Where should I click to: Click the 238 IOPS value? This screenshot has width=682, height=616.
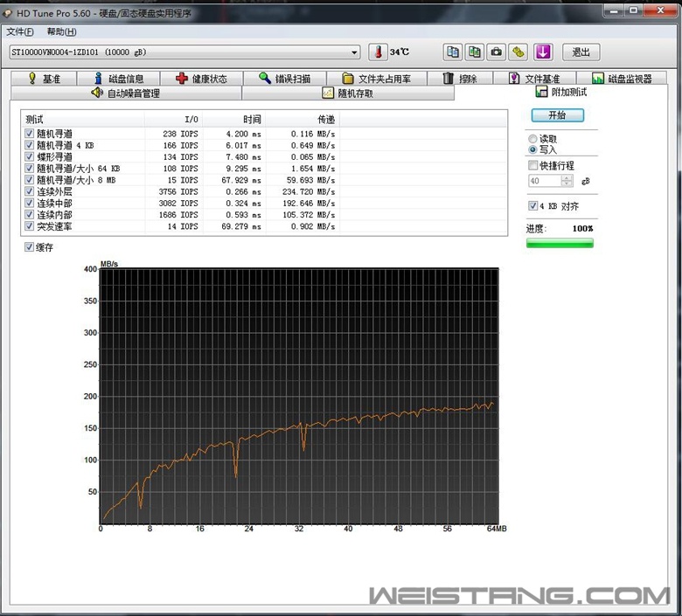coord(180,134)
